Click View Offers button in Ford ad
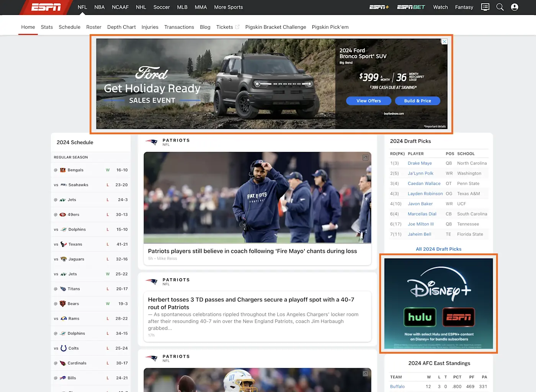 369,101
